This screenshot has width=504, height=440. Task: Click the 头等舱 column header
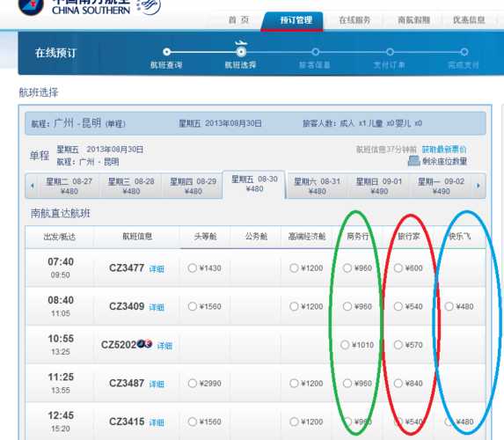click(x=206, y=237)
